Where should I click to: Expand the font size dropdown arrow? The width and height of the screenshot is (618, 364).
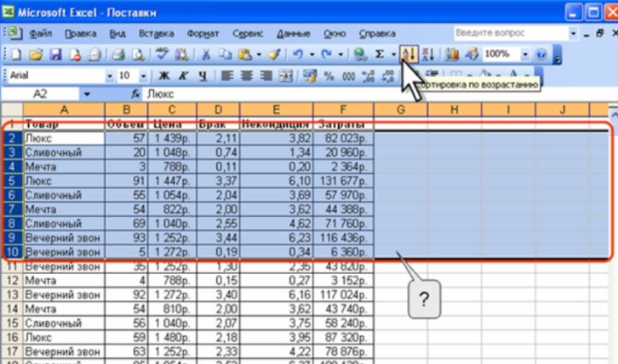pyautogui.click(x=145, y=76)
